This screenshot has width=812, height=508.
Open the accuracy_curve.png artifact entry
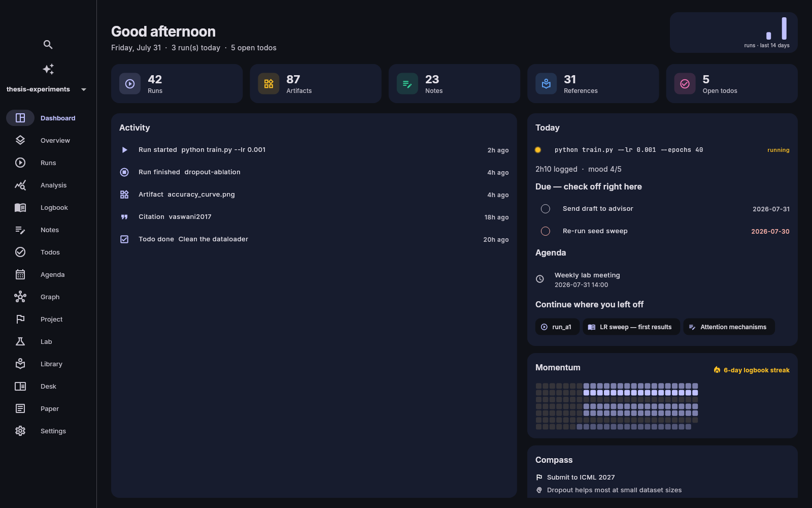click(x=314, y=195)
